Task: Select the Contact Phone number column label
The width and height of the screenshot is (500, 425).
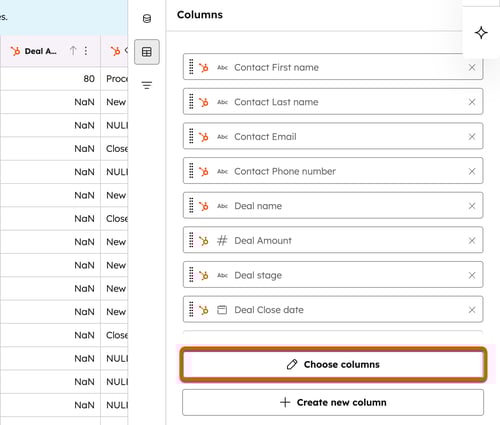Action: click(x=285, y=171)
